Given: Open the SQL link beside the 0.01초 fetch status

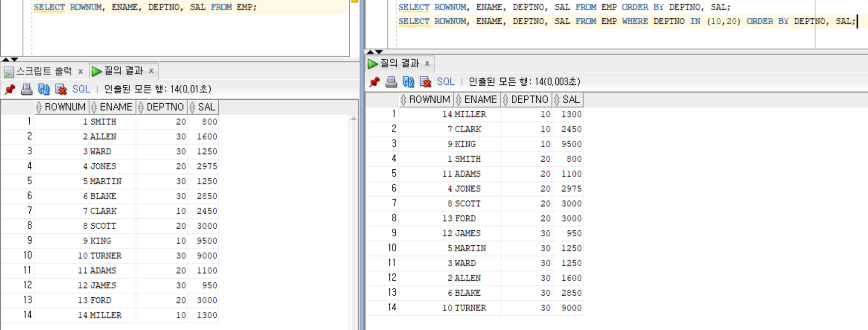Looking at the screenshot, I should pos(81,89).
